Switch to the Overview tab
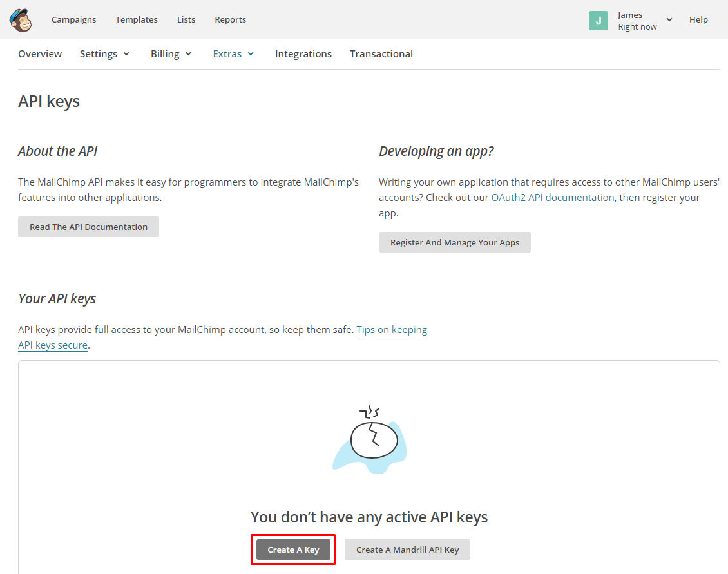The height and width of the screenshot is (574, 728). (40, 54)
